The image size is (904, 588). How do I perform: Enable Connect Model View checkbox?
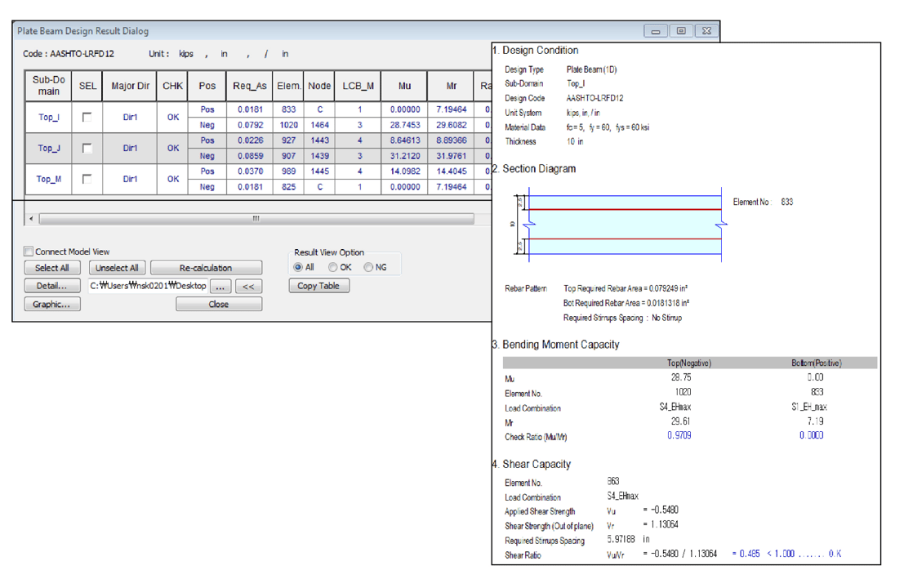coord(29,252)
